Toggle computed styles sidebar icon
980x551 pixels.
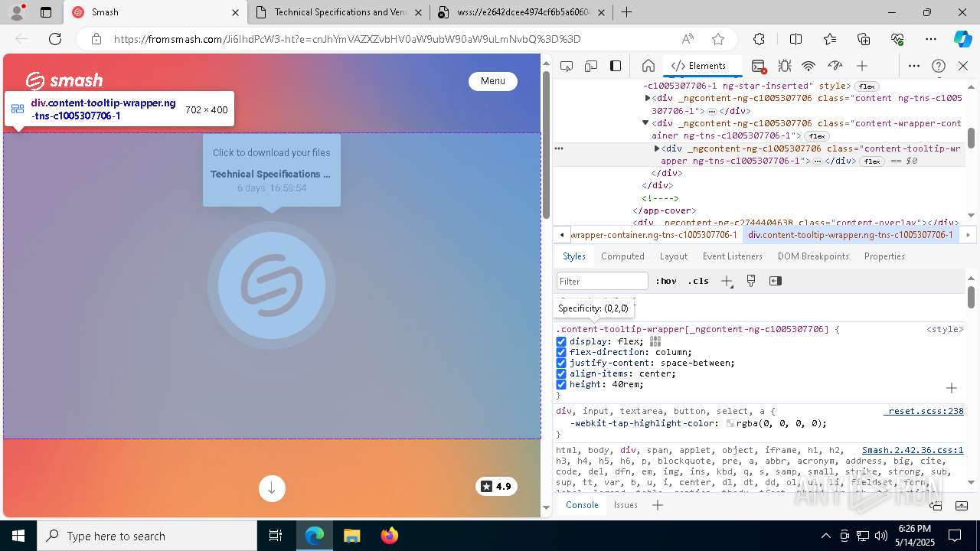[x=776, y=281]
